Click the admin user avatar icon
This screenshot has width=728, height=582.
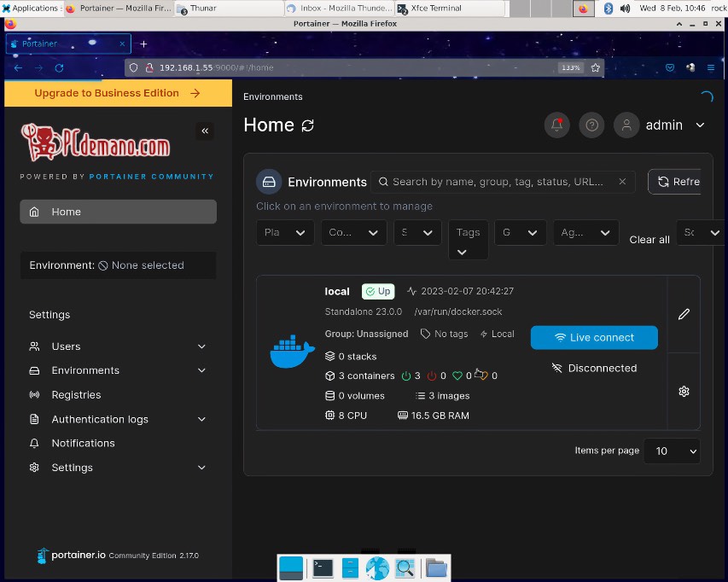(626, 125)
